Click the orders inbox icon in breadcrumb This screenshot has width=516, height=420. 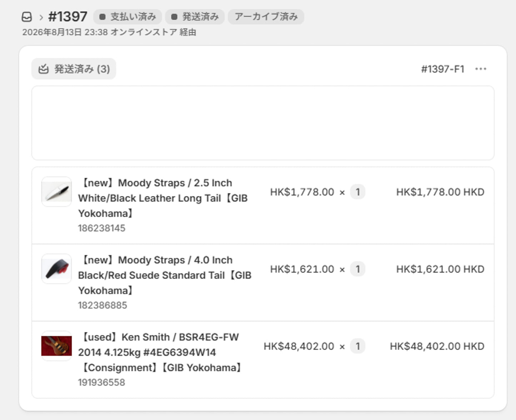[27, 17]
